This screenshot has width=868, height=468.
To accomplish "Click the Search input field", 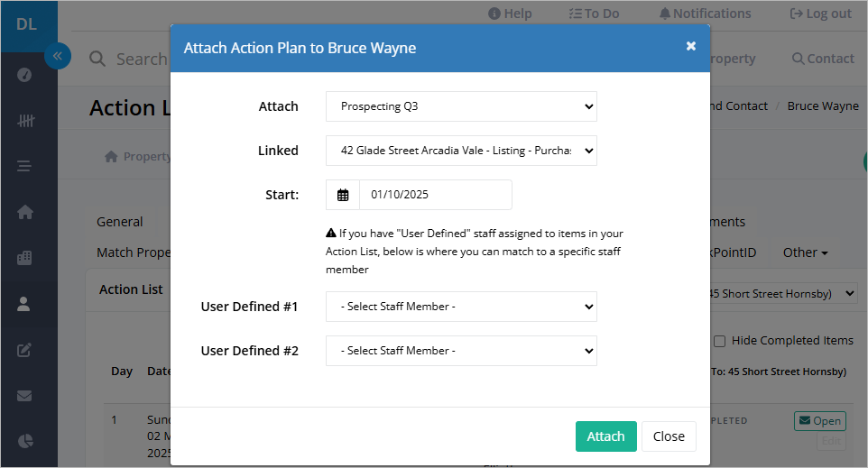I will (142, 59).
